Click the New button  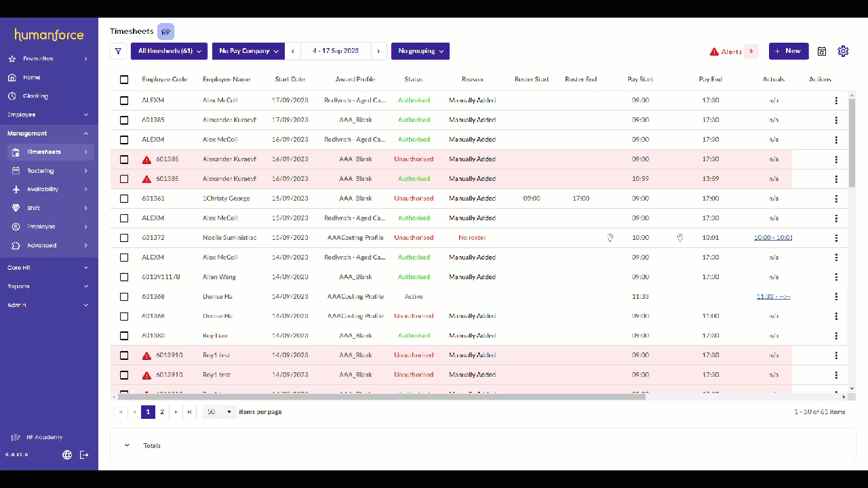pos(788,52)
